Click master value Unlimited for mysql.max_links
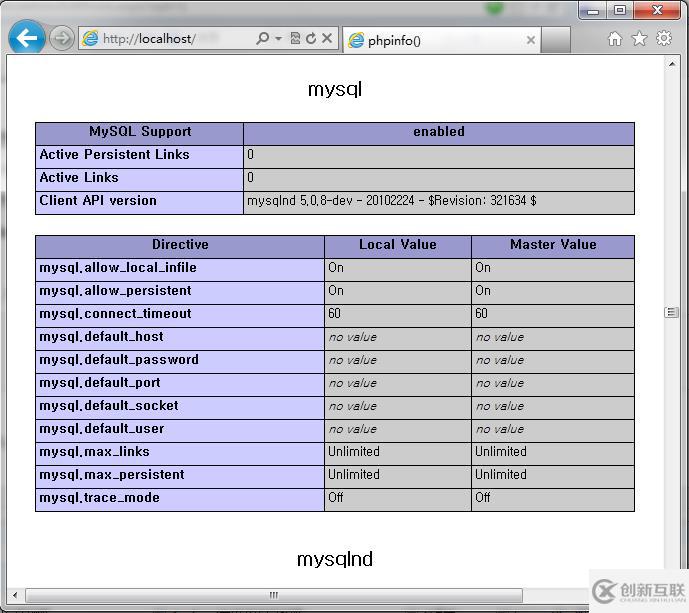The height and width of the screenshot is (613, 689). (x=500, y=452)
